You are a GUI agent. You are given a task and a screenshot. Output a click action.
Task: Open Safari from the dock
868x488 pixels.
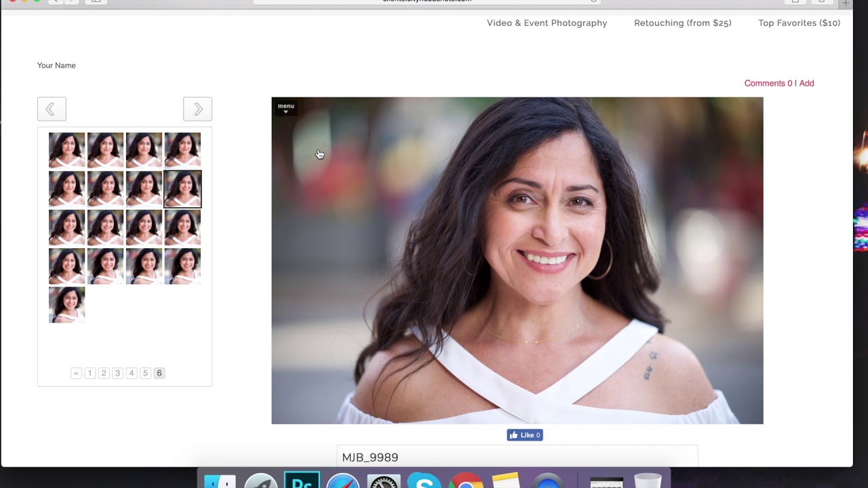click(x=342, y=480)
